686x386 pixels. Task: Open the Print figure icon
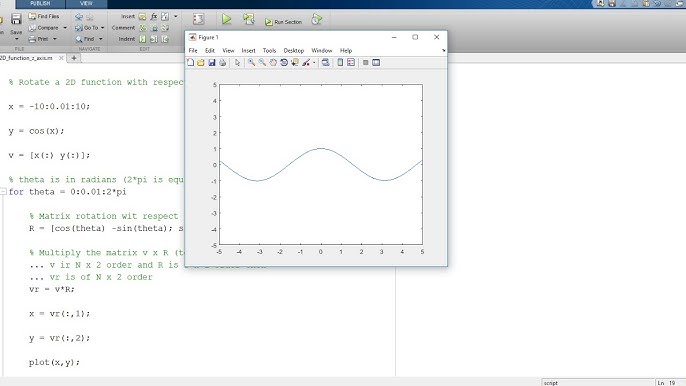coord(223,63)
